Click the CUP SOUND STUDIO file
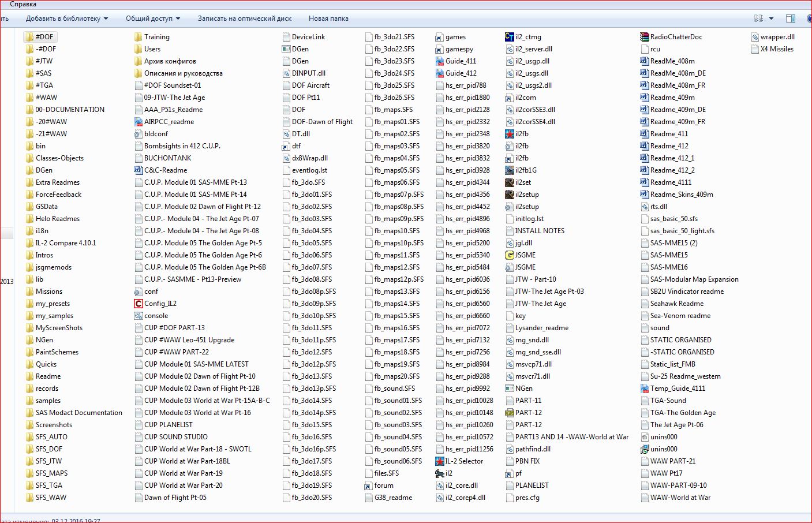This screenshot has width=812, height=523. 176,437
